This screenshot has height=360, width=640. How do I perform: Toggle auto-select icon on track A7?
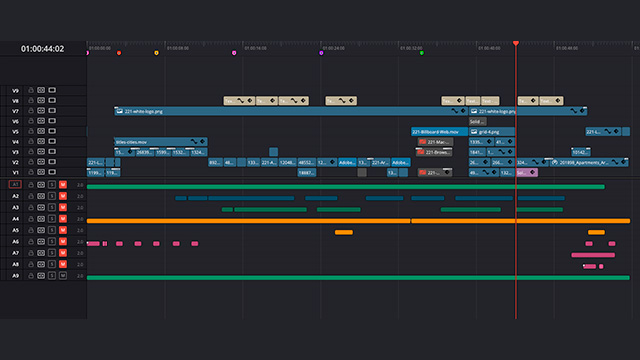click(x=41, y=253)
